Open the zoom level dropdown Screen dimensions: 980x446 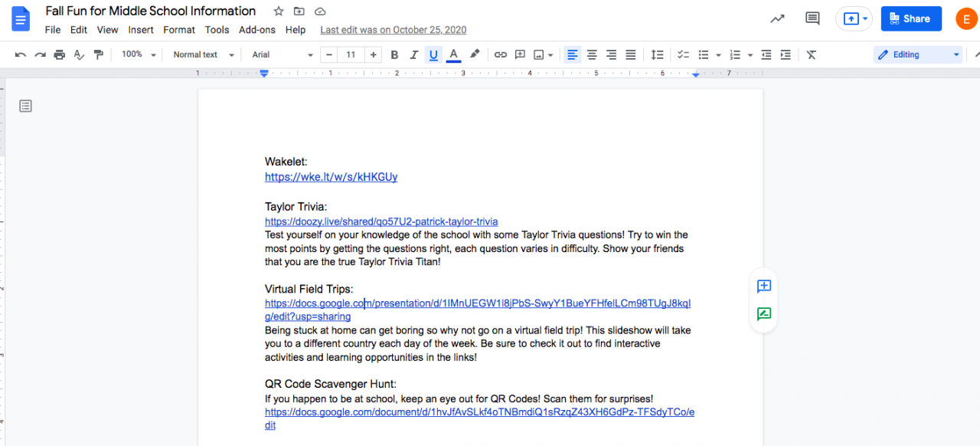(139, 54)
